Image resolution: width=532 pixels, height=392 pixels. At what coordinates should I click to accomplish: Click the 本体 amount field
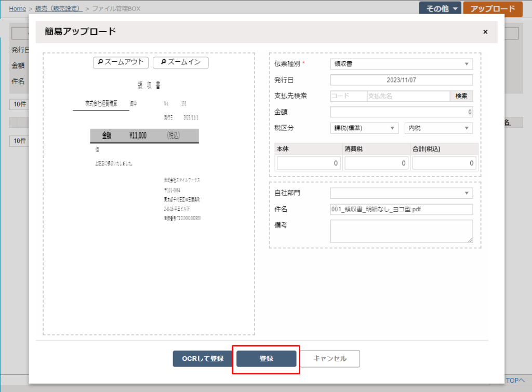coord(309,163)
